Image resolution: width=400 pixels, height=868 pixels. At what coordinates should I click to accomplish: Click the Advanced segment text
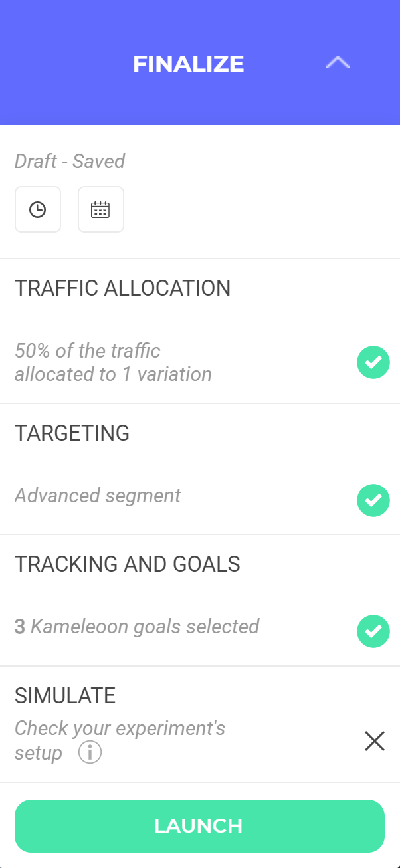pyautogui.click(x=98, y=496)
